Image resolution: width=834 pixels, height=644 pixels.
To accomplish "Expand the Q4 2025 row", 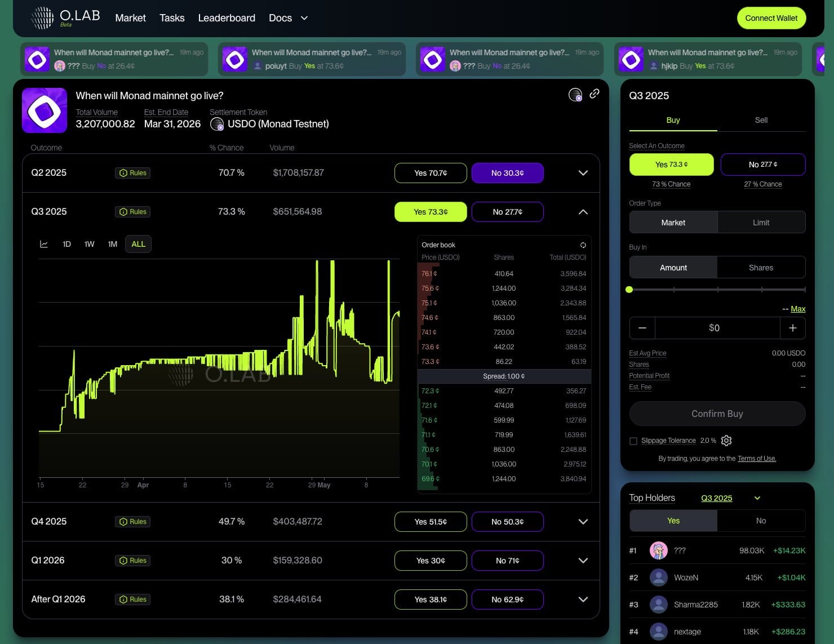I will [583, 522].
